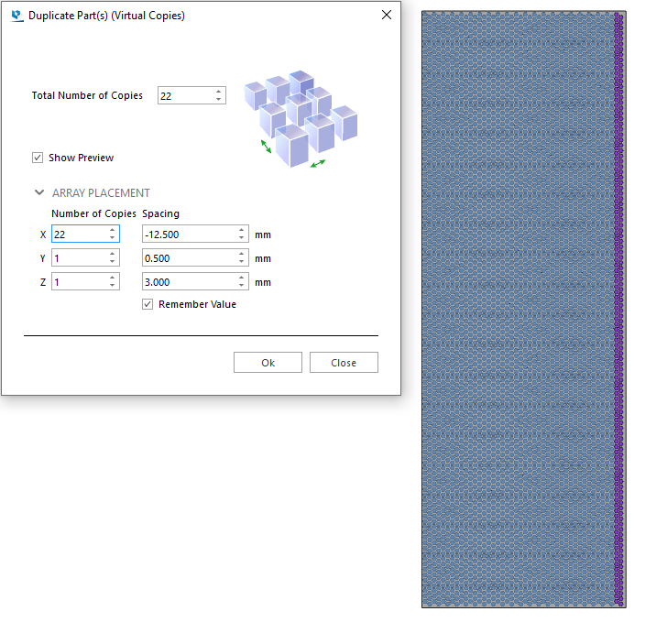
Task: Increment the X number of copies
Action: tap(112, 230)
